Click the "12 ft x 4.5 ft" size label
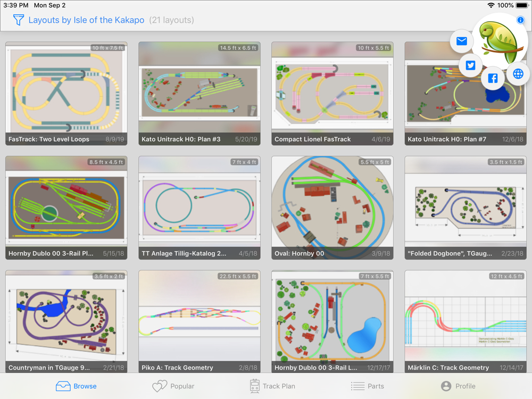Image resolution: width=532 pixels, height=399 pixels. click(506, 276)
